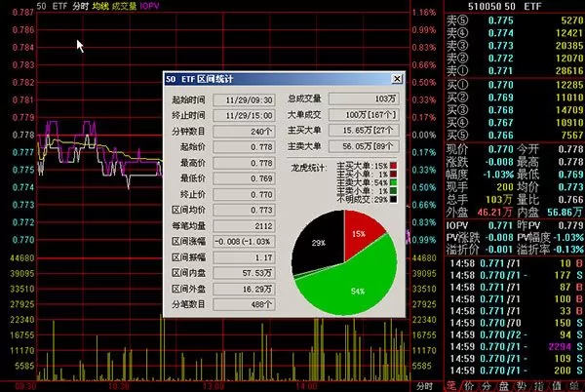Click the 现价 value 0.770

[x=501, y=149]
